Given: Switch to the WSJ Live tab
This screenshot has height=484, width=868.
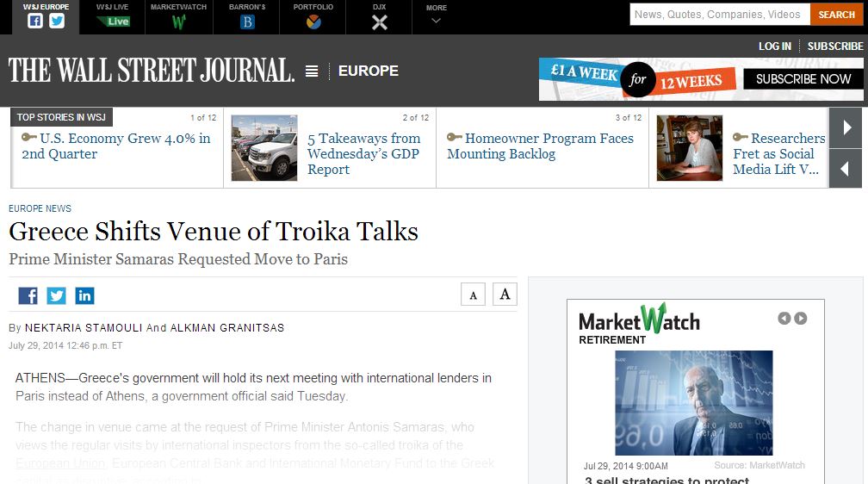Looking at the screenshot, I should [x=113, y=16].
